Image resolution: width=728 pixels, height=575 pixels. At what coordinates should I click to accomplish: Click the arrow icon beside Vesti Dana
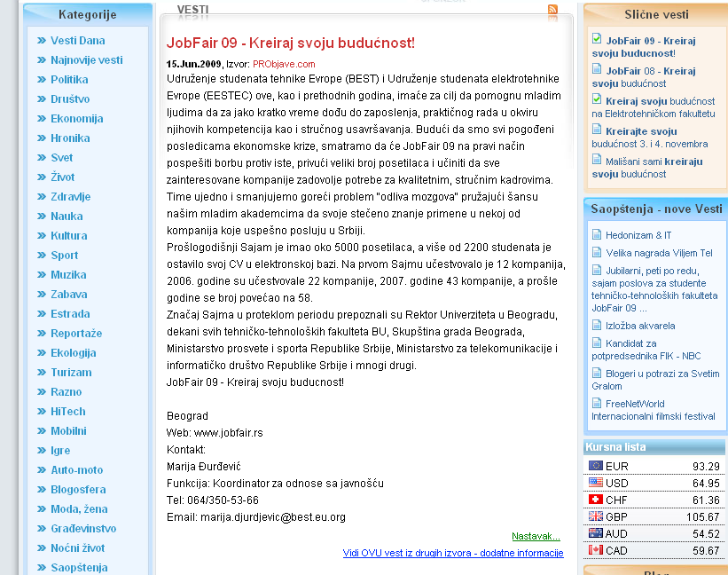tap(42, 41)
